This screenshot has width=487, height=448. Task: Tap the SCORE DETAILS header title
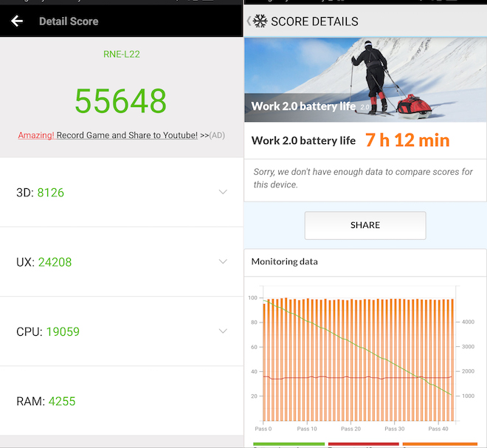point(314,21)
